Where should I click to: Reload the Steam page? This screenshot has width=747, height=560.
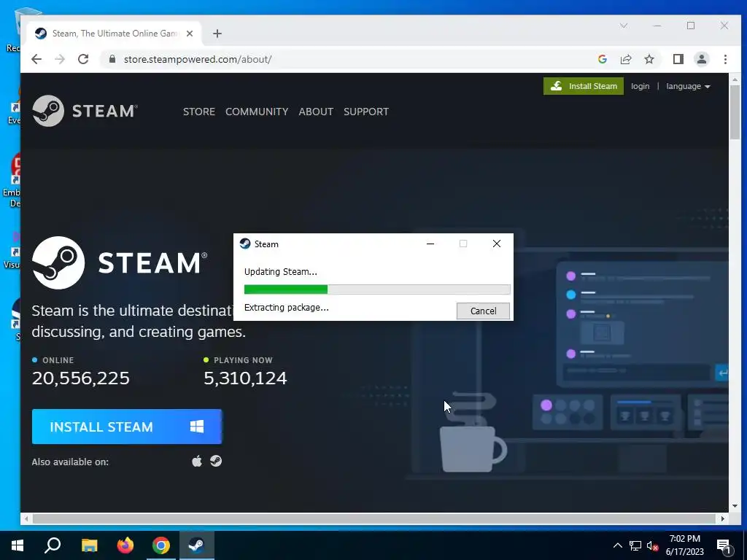pos(83,59)
